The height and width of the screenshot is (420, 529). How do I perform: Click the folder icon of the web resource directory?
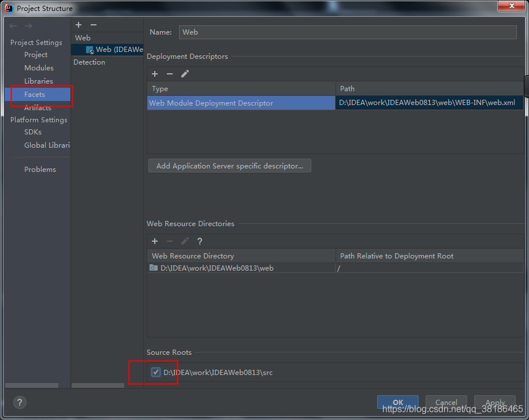click(x=154, y=268)
